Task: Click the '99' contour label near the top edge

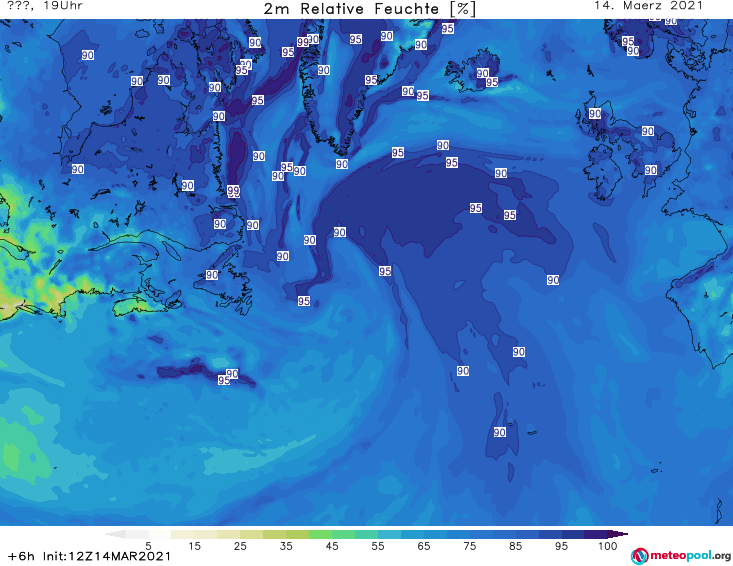Action: coord(303,42)
